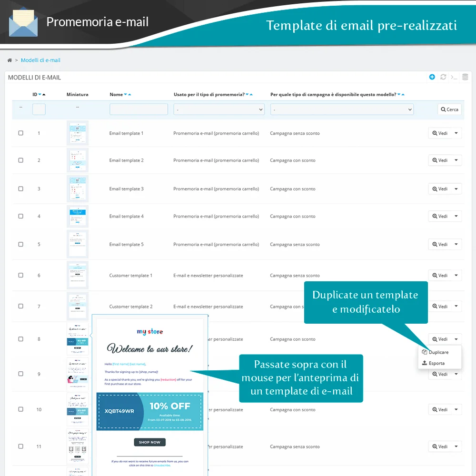Viewport: 476px width, 476px height.
Task: Open the Modelli di e-mail breadcrumb link
Action: pos(40,60)
